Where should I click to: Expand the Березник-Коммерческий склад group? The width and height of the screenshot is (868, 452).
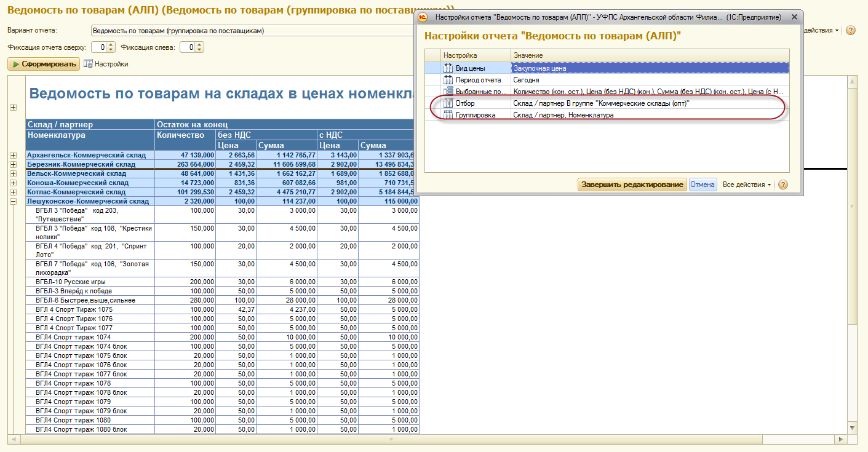[13, 165]
